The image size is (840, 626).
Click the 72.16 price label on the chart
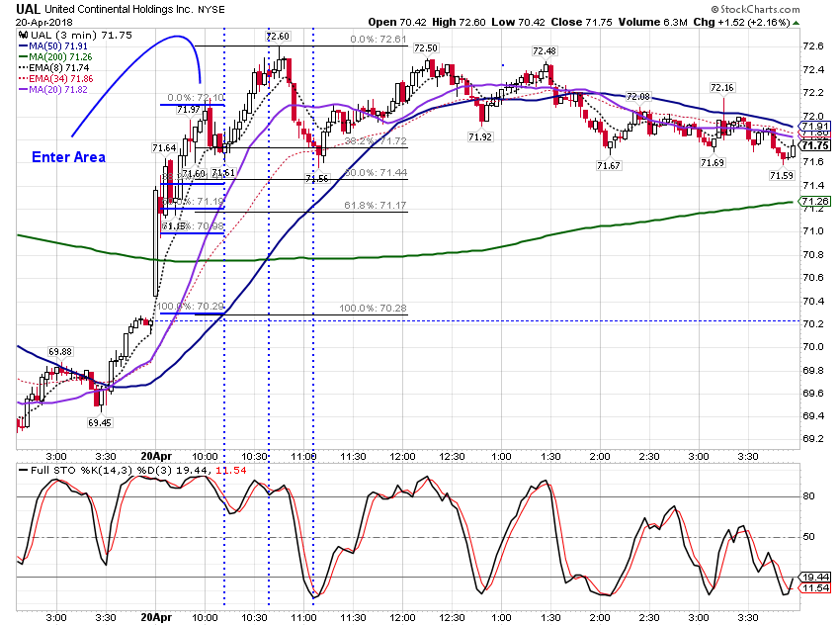point(722,87)
